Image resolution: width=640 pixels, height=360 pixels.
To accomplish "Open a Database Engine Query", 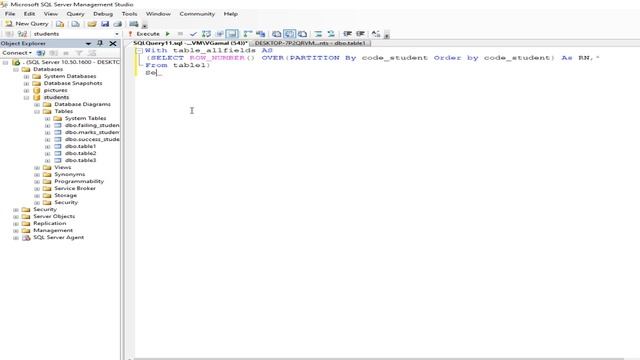I will (60, 24).
